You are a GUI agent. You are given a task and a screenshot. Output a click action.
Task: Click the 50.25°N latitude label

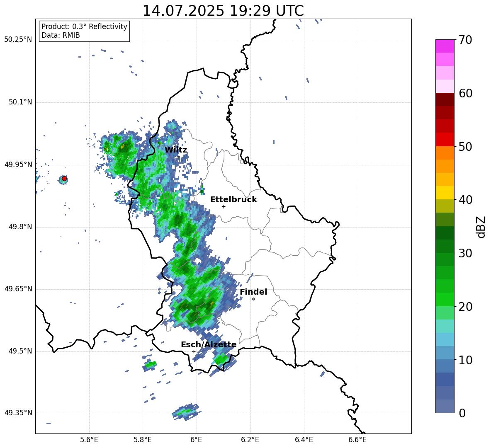(18, 40)
